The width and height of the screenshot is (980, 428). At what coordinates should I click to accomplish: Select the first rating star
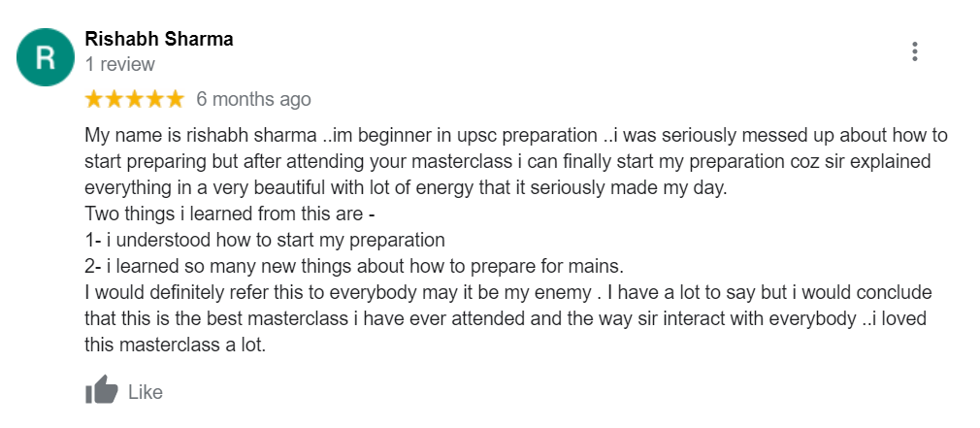[x=94, y=99]
